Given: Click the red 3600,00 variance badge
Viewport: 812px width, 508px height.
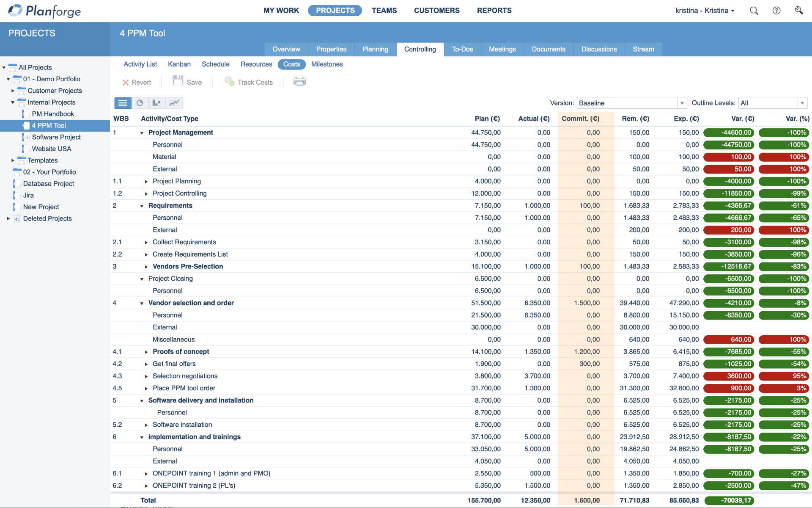Looking at the screenshot, I should coord(729,376).
